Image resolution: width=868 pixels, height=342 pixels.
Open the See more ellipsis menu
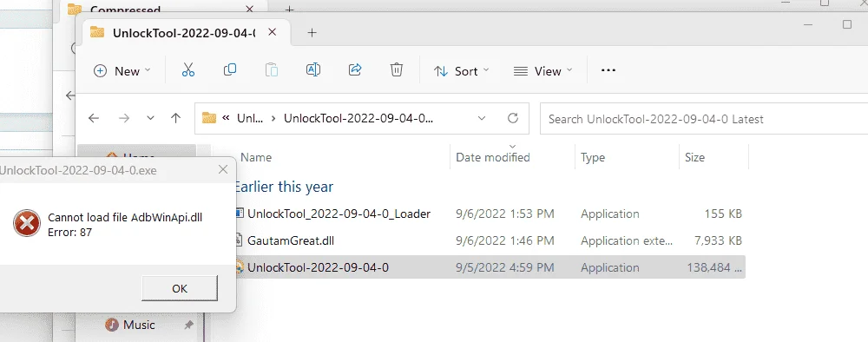(x=608, y=70)
